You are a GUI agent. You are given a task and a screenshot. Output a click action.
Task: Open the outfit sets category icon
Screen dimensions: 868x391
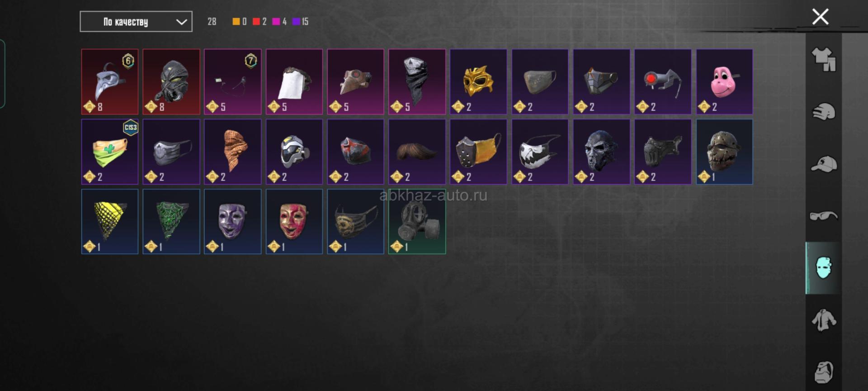[x=824, y=60]
